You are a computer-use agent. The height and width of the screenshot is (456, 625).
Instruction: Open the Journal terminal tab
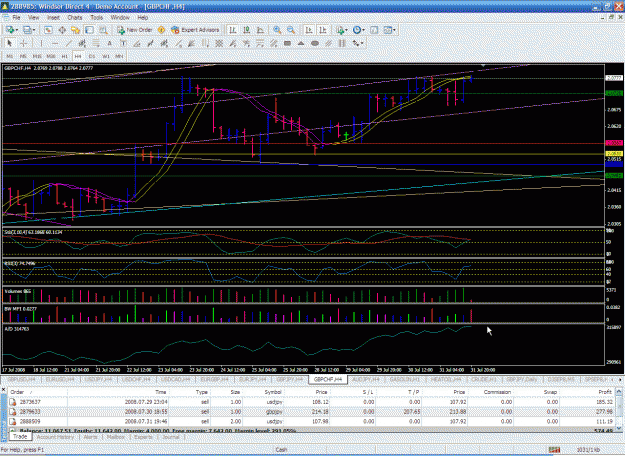coord(171,437)
